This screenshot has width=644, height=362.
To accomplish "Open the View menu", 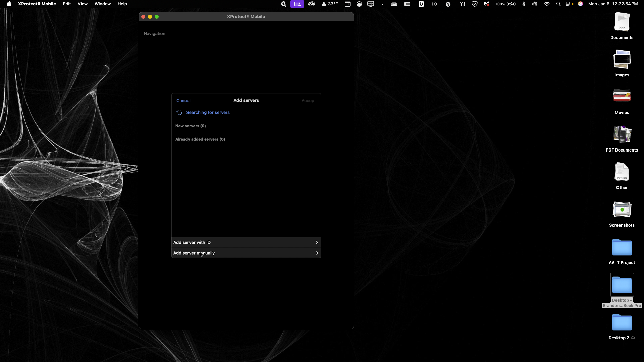I will click(83, 4).
